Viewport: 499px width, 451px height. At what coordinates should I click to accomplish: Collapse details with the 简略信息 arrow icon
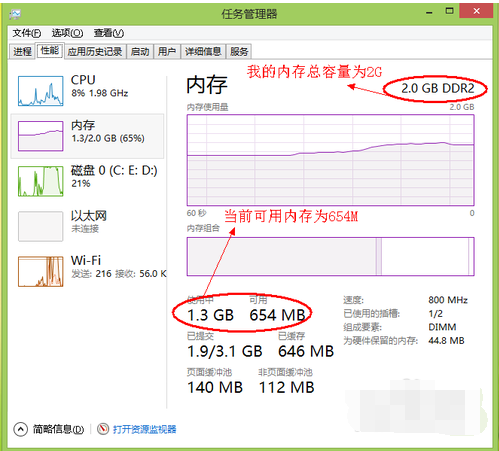point(21,429)
